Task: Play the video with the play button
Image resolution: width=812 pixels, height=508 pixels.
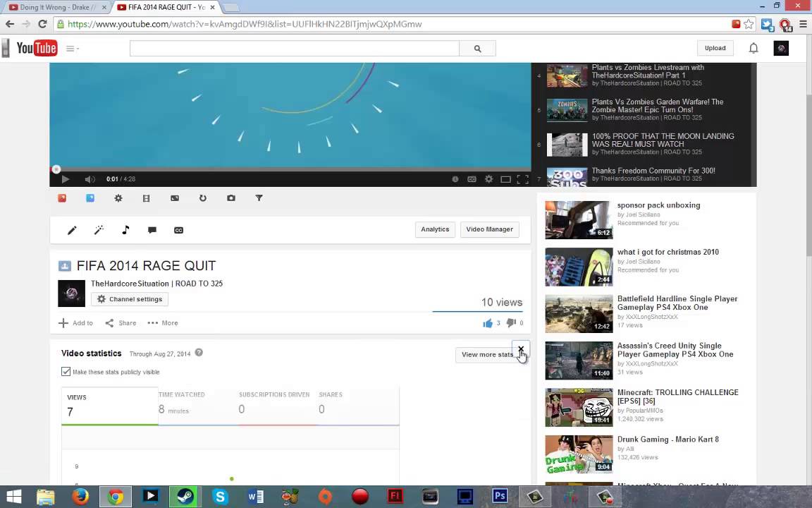Action: point(66,179)
